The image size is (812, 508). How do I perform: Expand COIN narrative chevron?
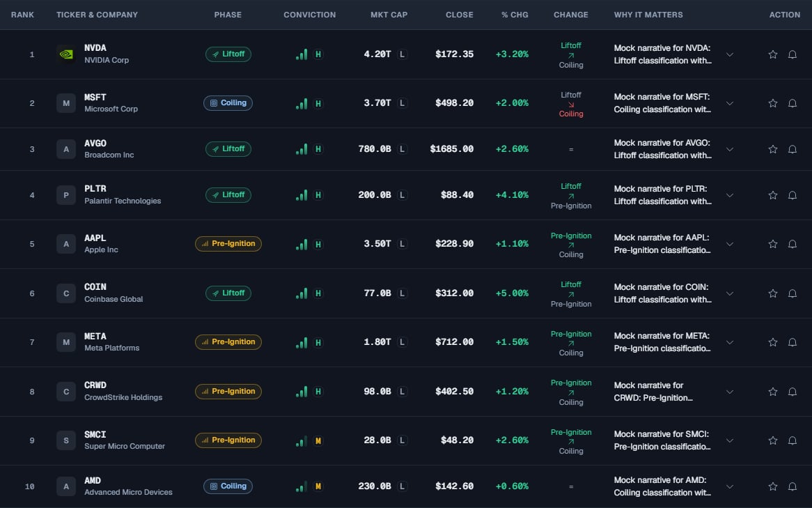(x=730, y=293)
